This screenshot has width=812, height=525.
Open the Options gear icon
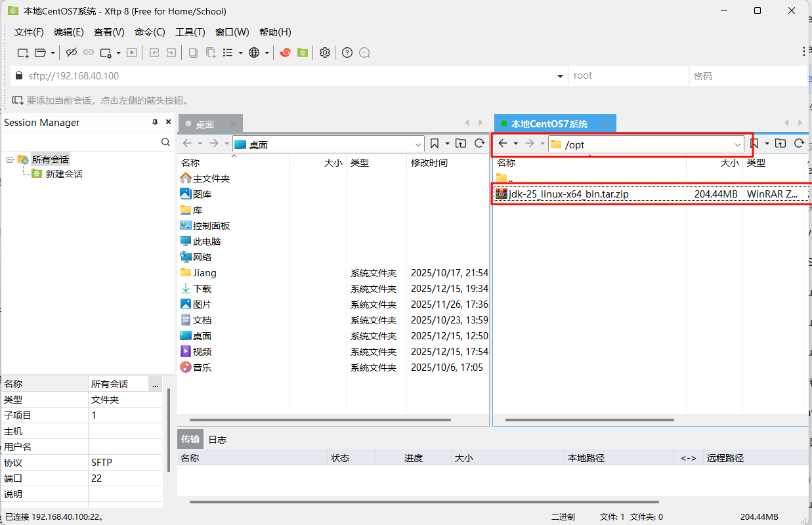tap(324, 52)
